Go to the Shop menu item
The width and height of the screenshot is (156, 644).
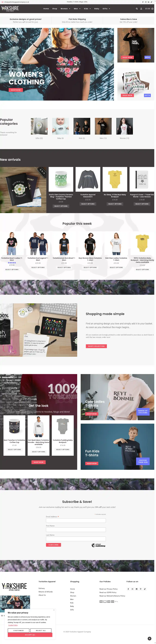pyautogui.click(x=55, y=9)
